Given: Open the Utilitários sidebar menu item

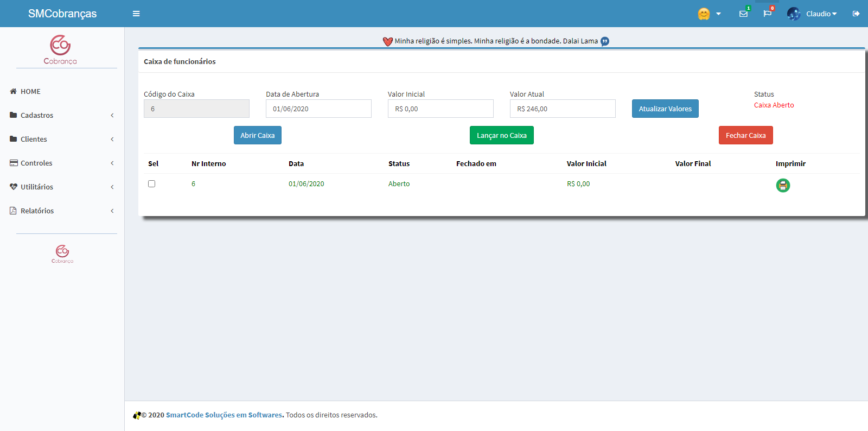Looking at the screenshot, I should [37, 187].
